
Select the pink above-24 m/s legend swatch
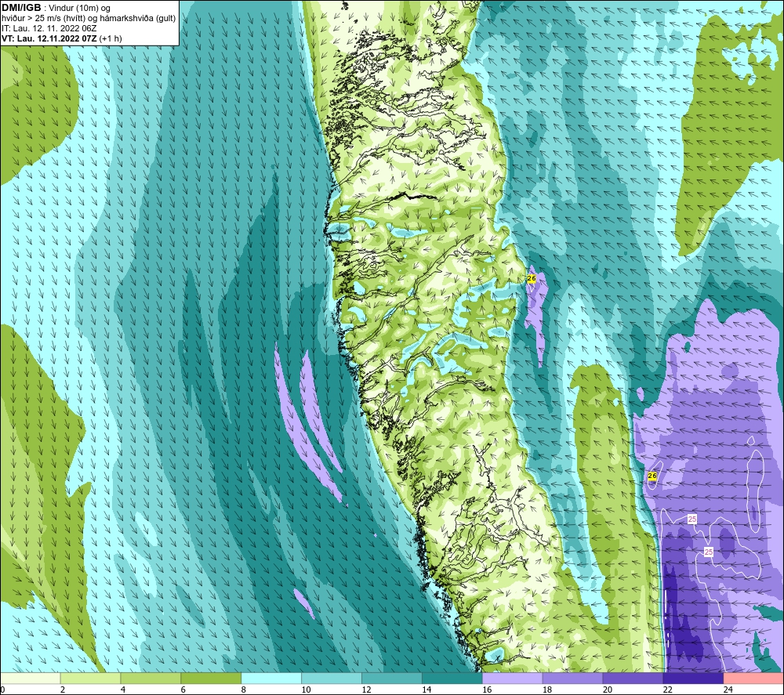[x=753, y=678]
